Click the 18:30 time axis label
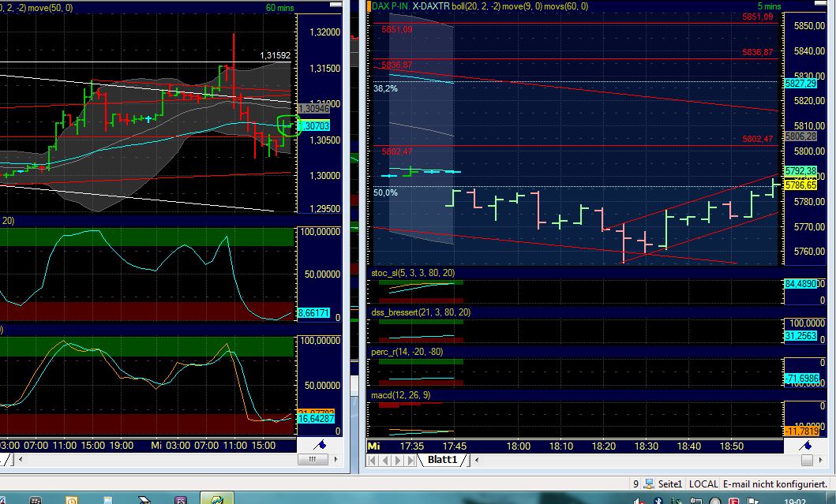Image resolution: width=836 pixels, height=504 pixels. (x=647, y=446)
